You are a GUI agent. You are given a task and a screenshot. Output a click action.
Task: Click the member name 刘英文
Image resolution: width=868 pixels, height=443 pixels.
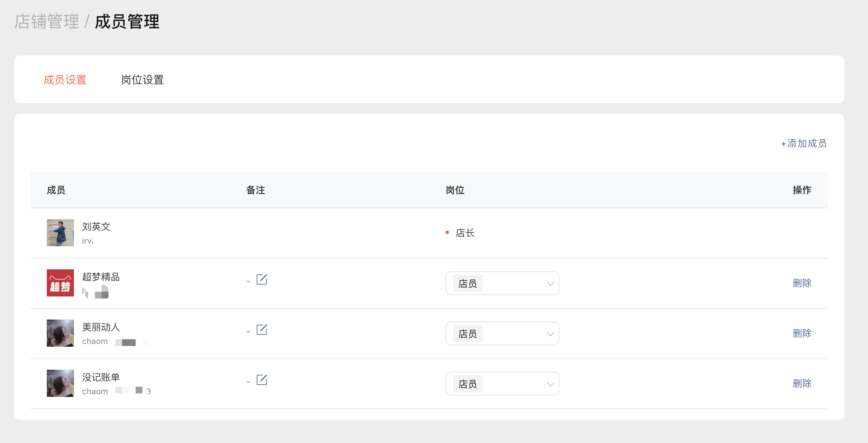(96, 227)
